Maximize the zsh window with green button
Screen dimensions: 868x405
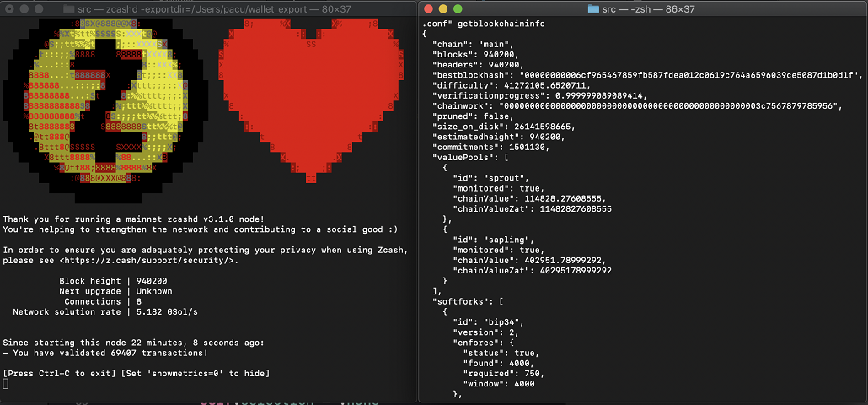(x=458, y=9)
